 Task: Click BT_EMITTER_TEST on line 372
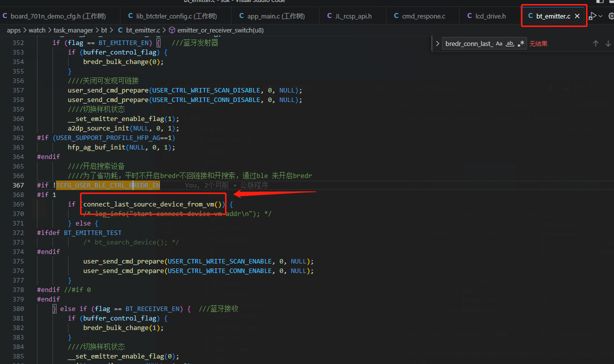pos(93,232)
